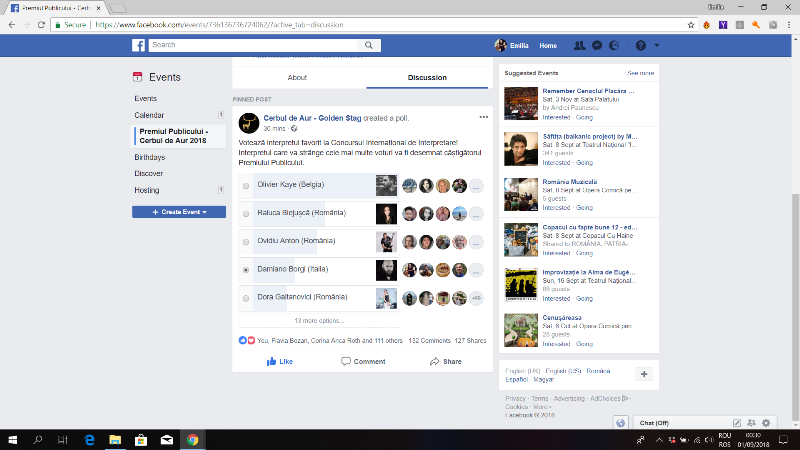Click Damiano Borgi's photo thumbnail
Screen dimensions: 800x450
pyautogui.click(x=386, y=270)
